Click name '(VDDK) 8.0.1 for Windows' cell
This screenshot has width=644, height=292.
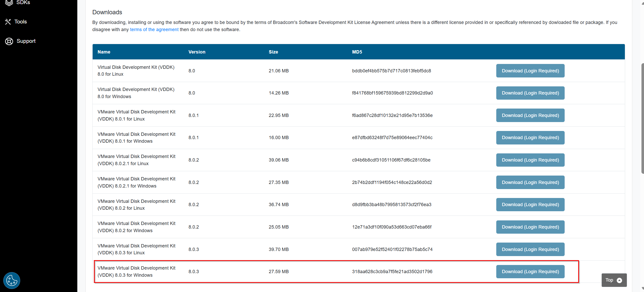(137, 138)
